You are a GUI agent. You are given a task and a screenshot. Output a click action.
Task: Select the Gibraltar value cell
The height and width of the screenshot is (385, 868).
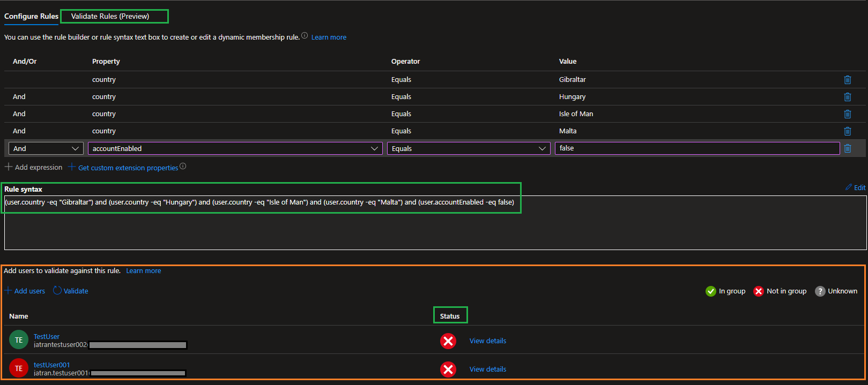pos(573,79)
